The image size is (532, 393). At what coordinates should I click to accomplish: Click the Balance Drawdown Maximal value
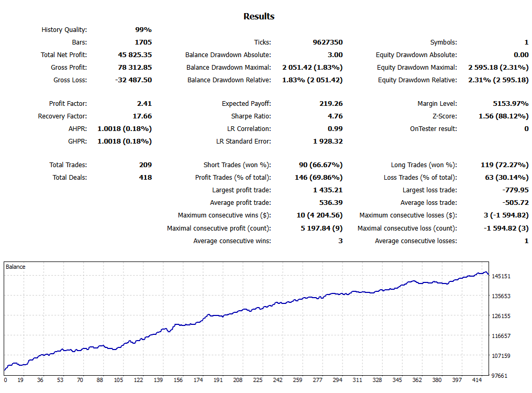click(313, 67)
